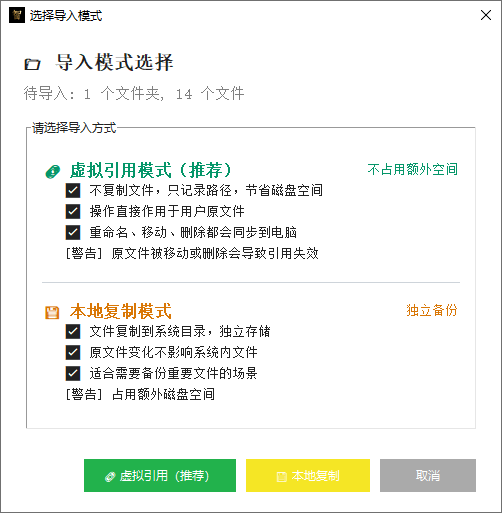
Task: Click the orange floppy disk icon next to 本地复制模式
Action: (x=52, y=313)
